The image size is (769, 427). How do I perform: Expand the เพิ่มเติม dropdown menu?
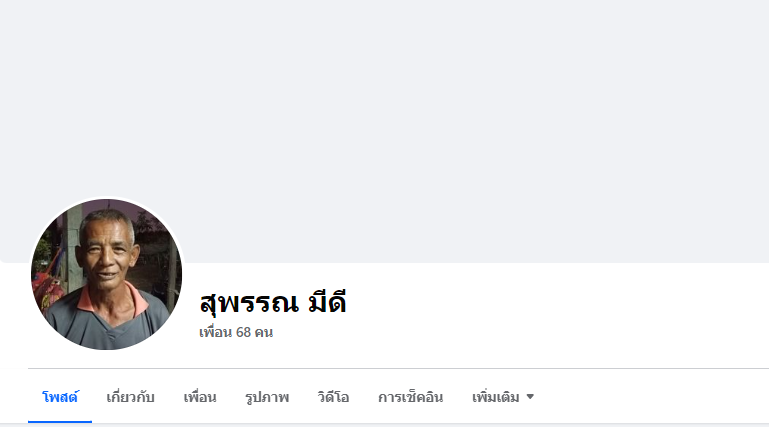coord(503,397)
